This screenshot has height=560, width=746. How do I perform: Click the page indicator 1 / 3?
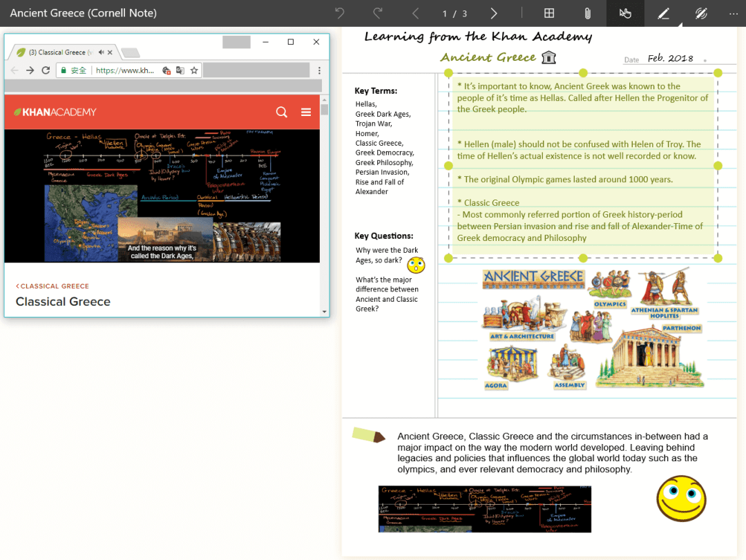(455, 14)
